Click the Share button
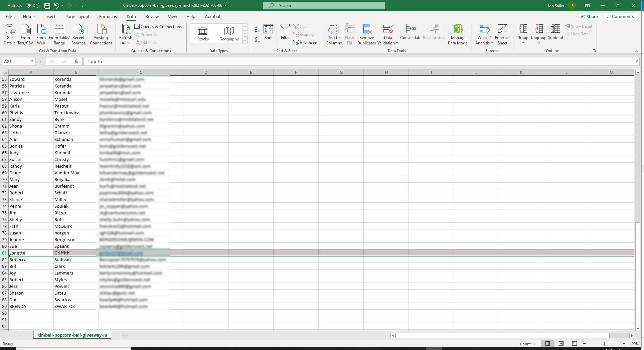The height and width of the screenshot is (350, 644). coord(590,16)
